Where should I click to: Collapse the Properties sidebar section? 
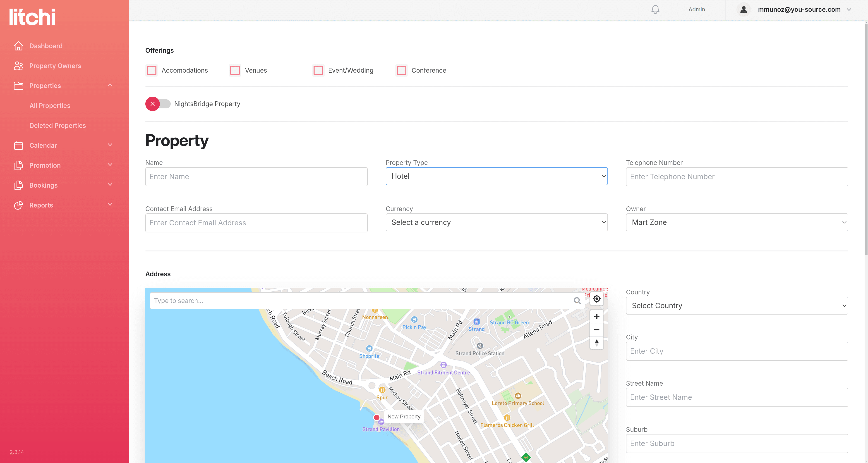pyautogui.click(x=110, y=85)
